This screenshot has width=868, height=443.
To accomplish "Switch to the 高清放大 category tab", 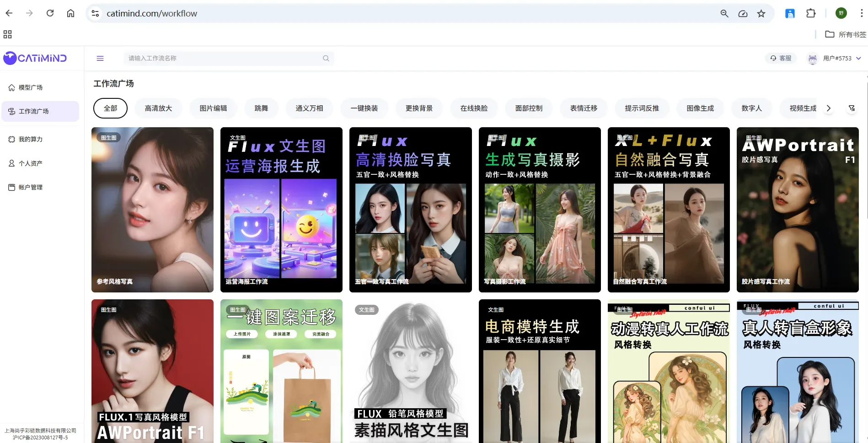I will point(158,108).
